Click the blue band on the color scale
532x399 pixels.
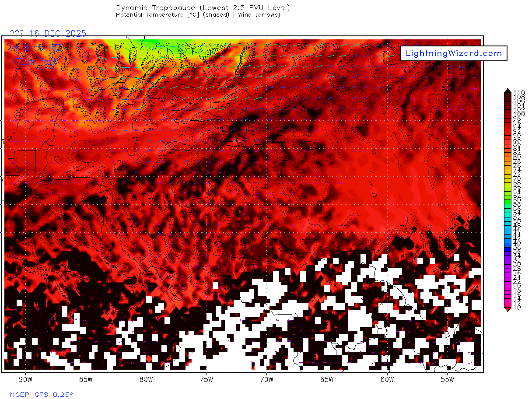[x=507, y=238]
